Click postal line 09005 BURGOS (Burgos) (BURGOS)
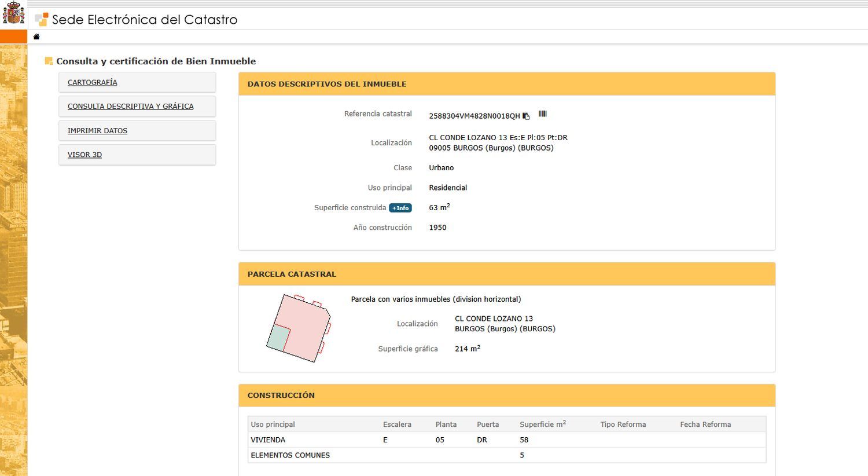868x476 pixels. tap(491, 148)
